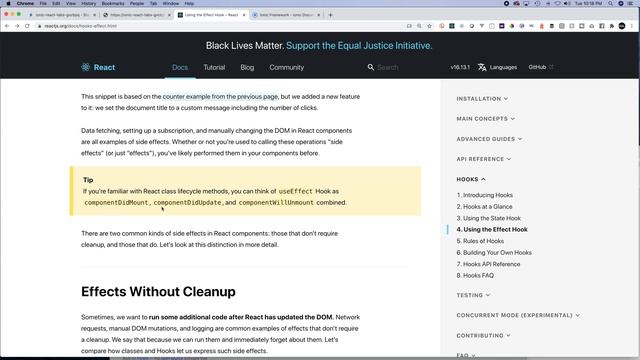The height and width of the screenshot is (360, 640).
Task: Click the site search magnifier icon
Action: pos(371,67)
